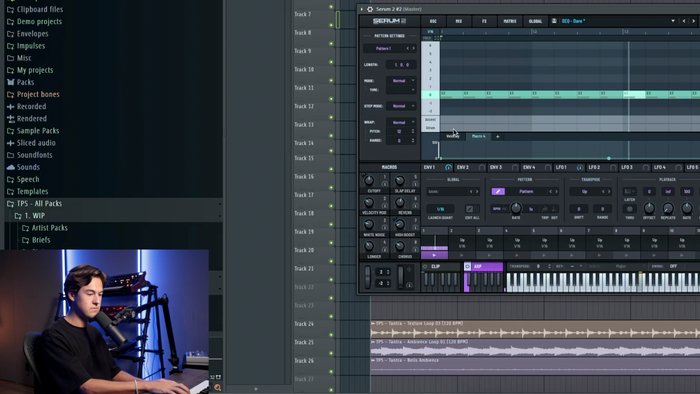Viewport: 700px width, 394px height.
Task: Adjust the arp Rate knob
Action: [516, 208]
